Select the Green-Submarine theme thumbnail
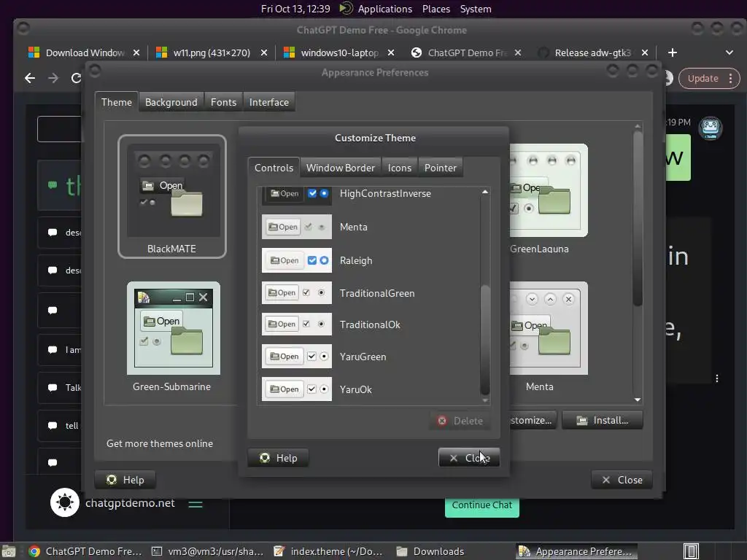Image resolution: width=747 pixels, height=560 pixels. coord(172,337)
